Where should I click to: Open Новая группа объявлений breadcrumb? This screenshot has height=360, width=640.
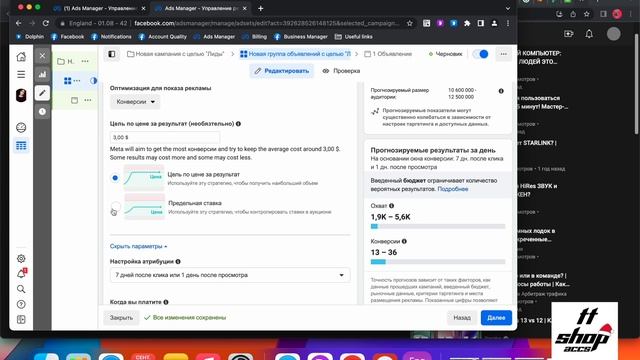296,54
